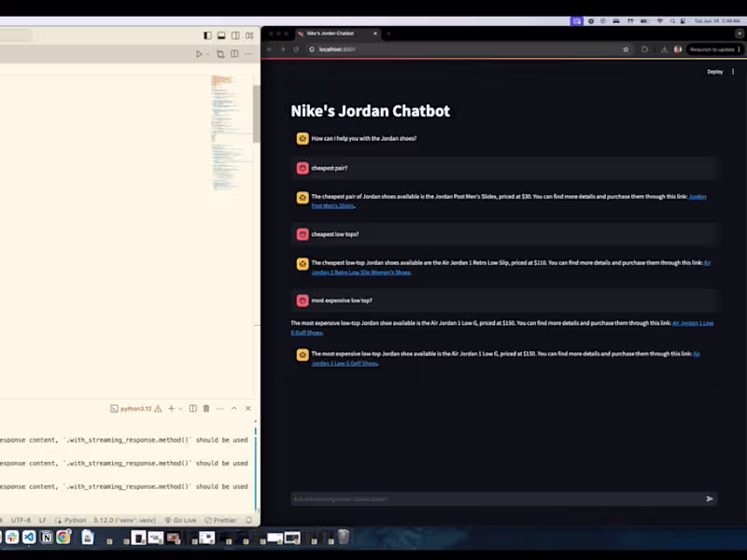This screenshot has width=747, height=560.
Task: Open Notion from the Dock
Action: point(46,538)
